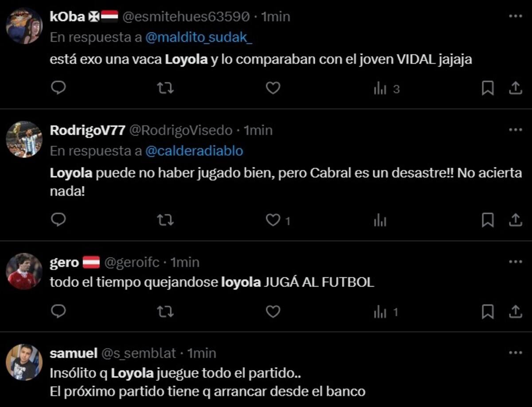Click samuel's profile avatar
The width and height of the screenshot is (532, 407).
(x=24, y=362)
